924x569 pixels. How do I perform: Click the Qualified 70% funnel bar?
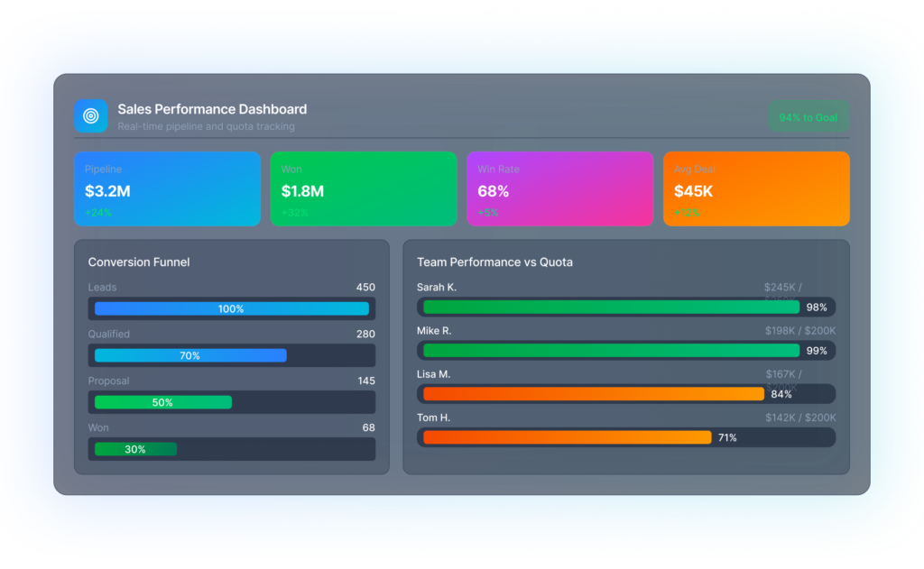(189, 355)
